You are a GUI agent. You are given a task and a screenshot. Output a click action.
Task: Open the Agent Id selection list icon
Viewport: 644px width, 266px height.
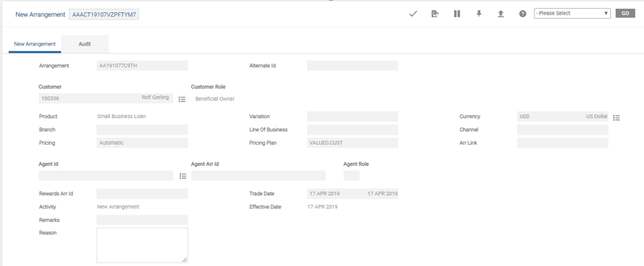pyautogui.click(x=183, y=176)
